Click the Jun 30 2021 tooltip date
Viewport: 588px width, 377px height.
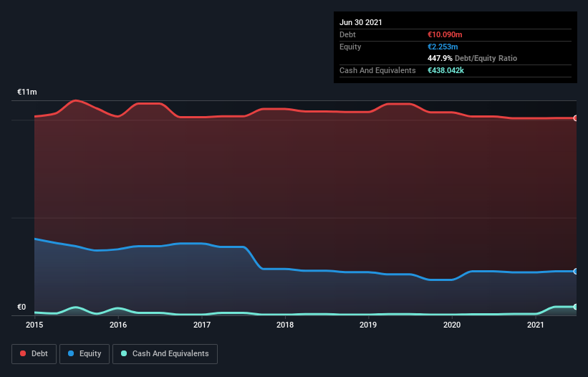(361, 22)
